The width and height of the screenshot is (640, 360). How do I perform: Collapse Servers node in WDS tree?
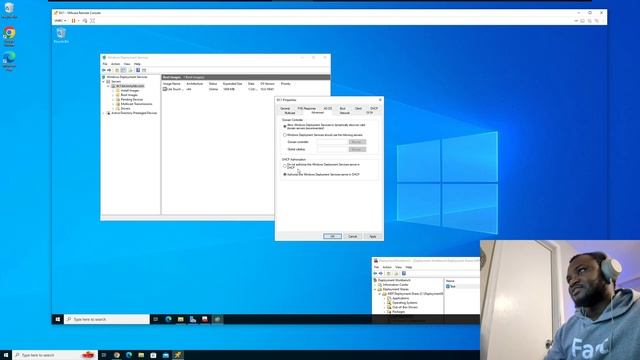(104, 82)
